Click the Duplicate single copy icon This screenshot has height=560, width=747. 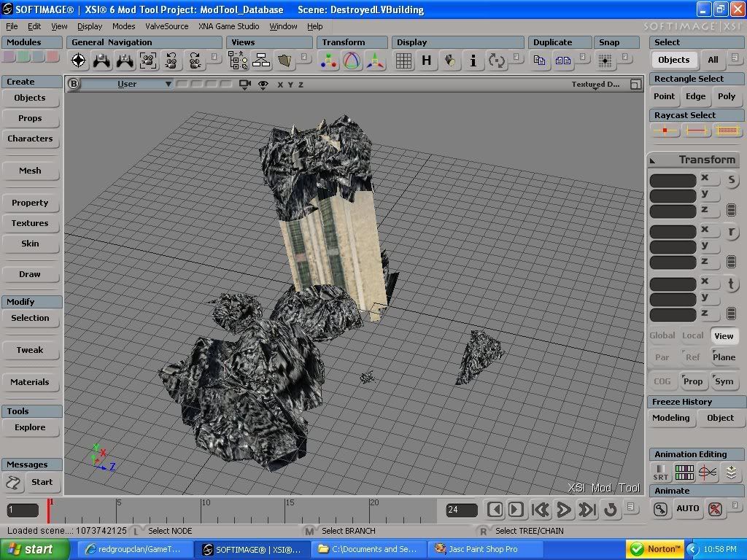click(539, 61)
